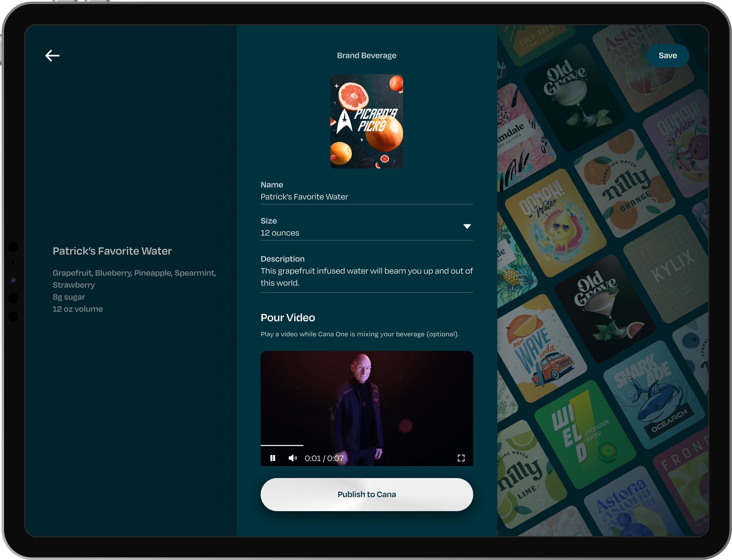Expand the Size dropdown arrow

(x=467, y=226)
